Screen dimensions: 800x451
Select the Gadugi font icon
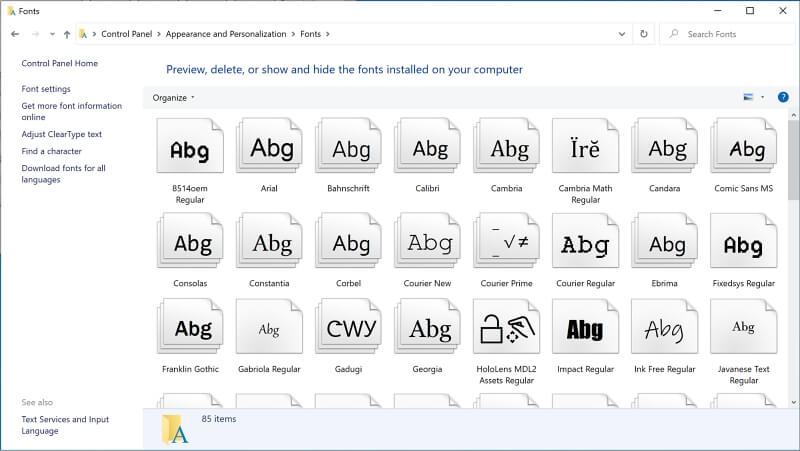(348, 327)
